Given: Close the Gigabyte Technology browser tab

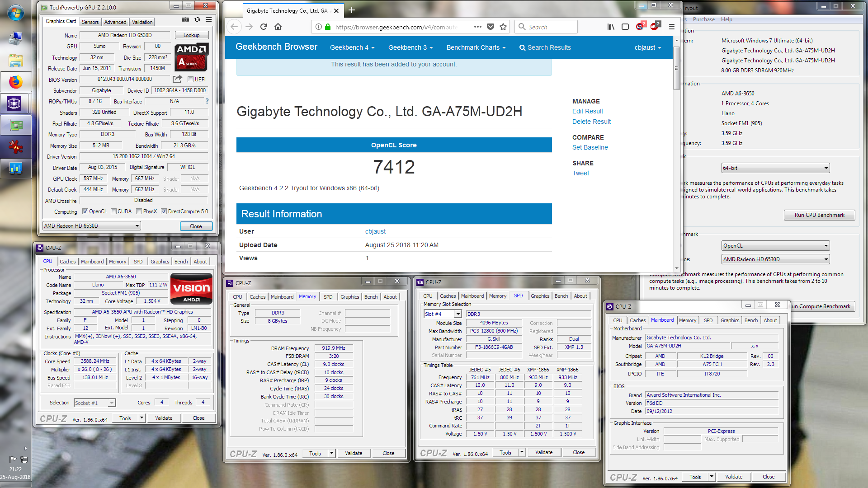Looking at the screenshot, I should (x=336, y=11).
